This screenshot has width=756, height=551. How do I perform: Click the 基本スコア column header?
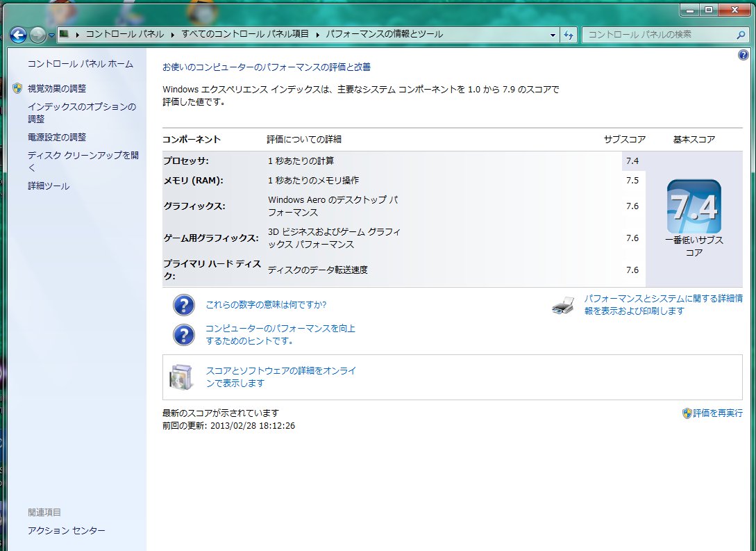pyautogui.click(x=694, y=140)
